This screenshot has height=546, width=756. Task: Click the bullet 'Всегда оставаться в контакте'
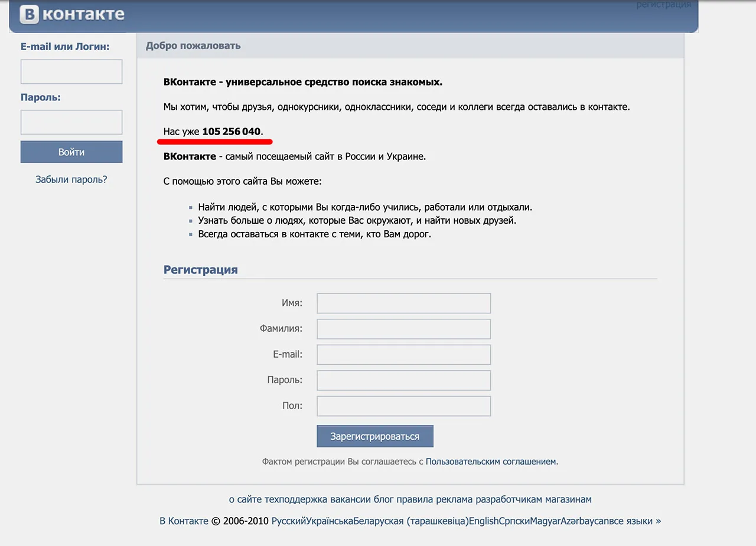[x=315, y=234]
